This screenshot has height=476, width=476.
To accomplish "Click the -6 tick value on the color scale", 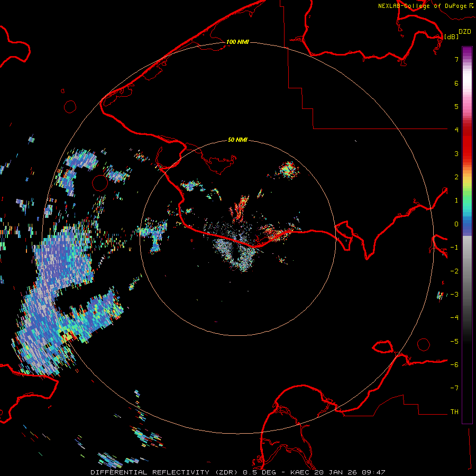I will (454, 365).
